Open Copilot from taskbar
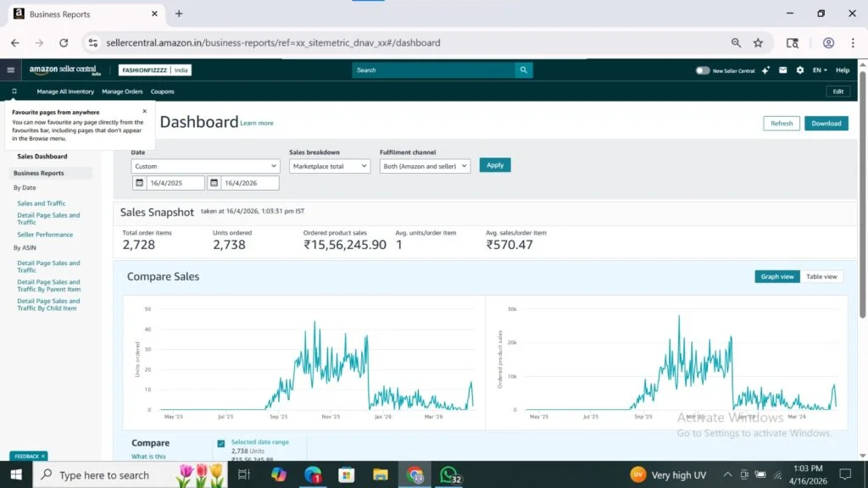Image resolution: width=868 pixels, height=488 pixels. [x=278, y=474]
